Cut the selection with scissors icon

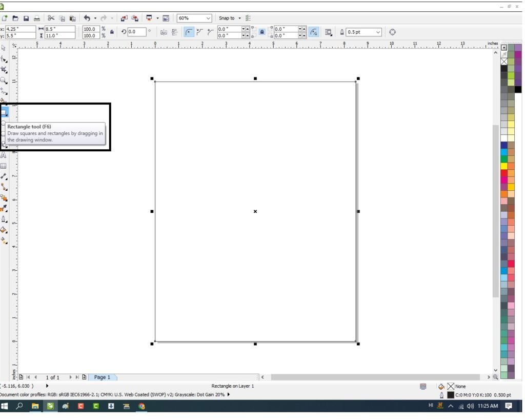coord(51,18)
